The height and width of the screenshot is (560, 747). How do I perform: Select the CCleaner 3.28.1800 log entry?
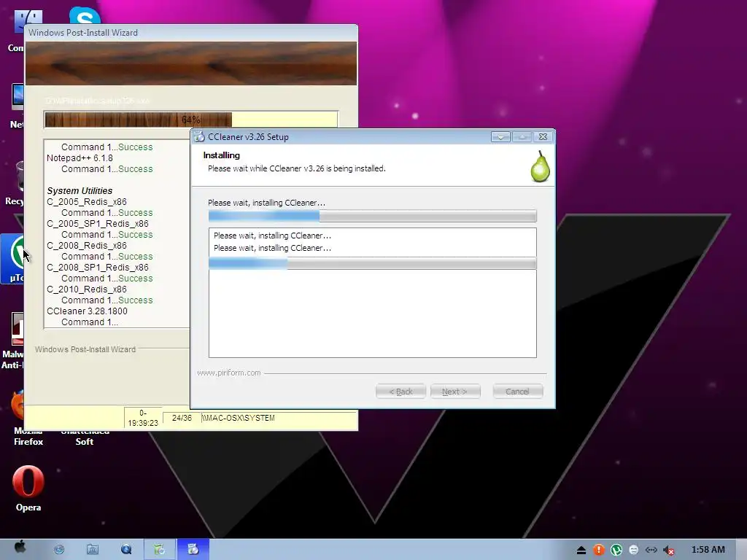click(x=88, y=311)
